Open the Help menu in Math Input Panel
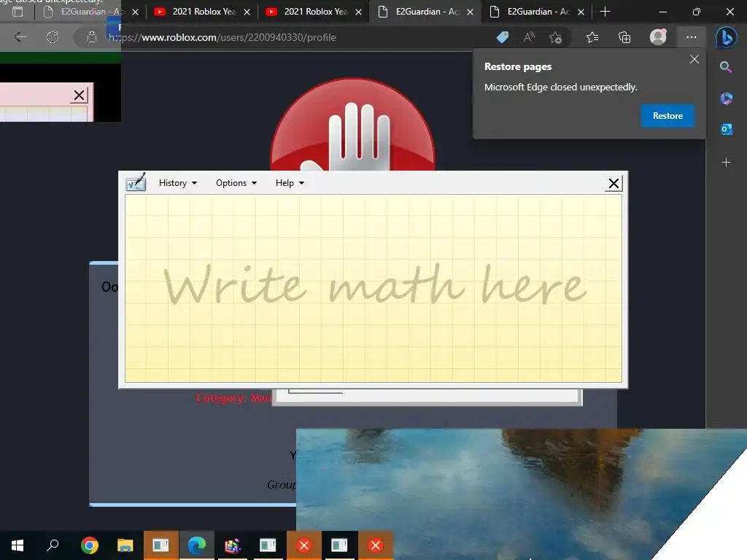Image resolution: width=747 pixels, height=560 pixels. pos(290,183)
